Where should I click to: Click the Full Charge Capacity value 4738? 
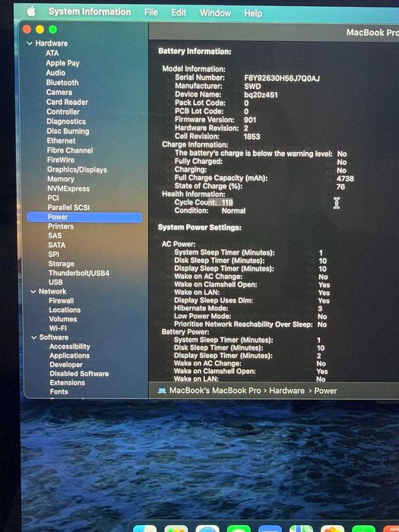(x=345, y=179)
